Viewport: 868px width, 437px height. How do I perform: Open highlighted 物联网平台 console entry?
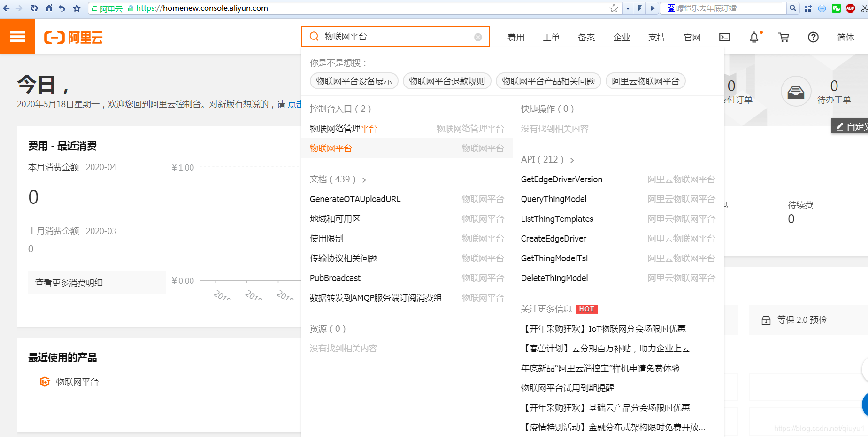pyautogui.click(x=407, y=148)
